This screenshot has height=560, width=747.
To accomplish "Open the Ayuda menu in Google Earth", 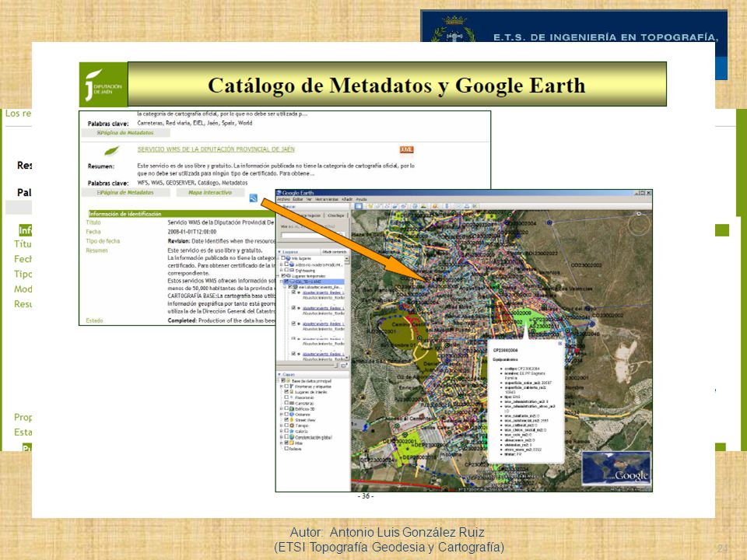I will [361, 199].
